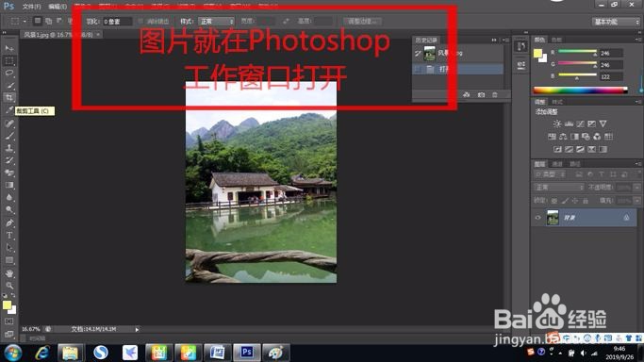The image size is (644, 362).
Task: Select the Blur tool
Action: [9, 197]
